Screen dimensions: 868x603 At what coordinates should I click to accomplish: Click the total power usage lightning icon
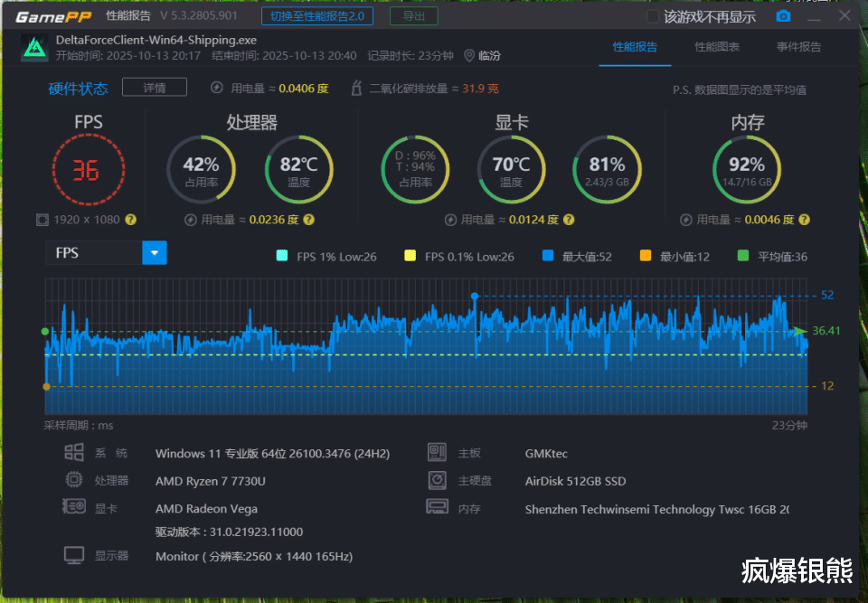pyautogui.click(x=216, y=88)
